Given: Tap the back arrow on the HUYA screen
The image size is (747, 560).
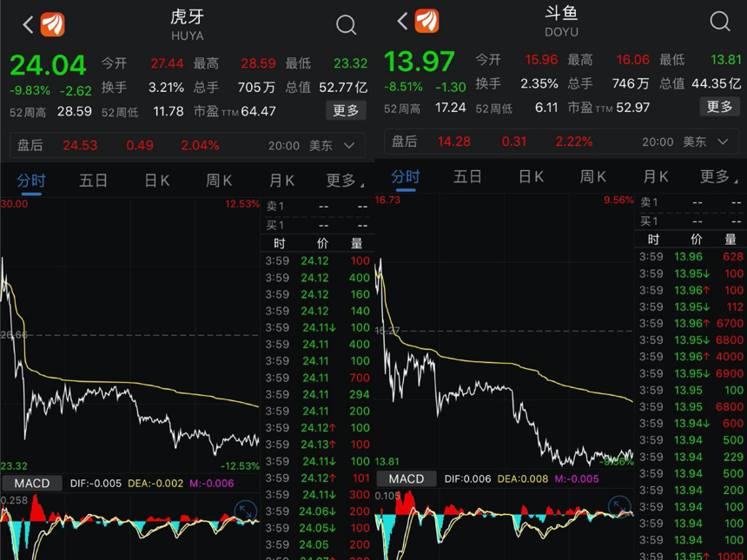Looking at the screenshot, I should click(x=28, y=25).
